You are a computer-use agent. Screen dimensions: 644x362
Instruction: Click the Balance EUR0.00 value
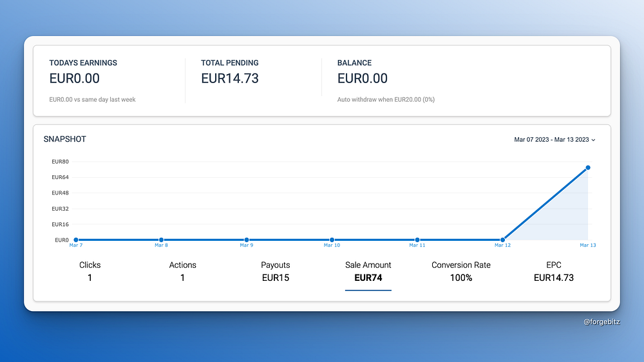click(362, 79)
